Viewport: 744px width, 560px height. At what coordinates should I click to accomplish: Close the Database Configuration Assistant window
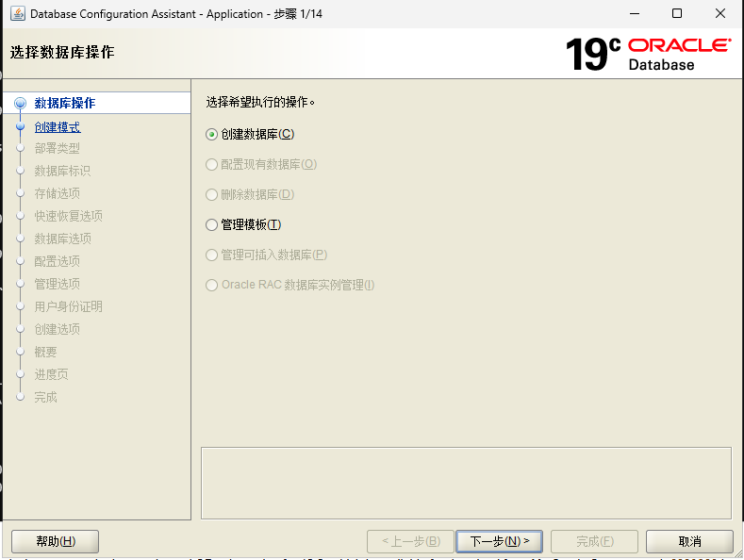point(720,13)
